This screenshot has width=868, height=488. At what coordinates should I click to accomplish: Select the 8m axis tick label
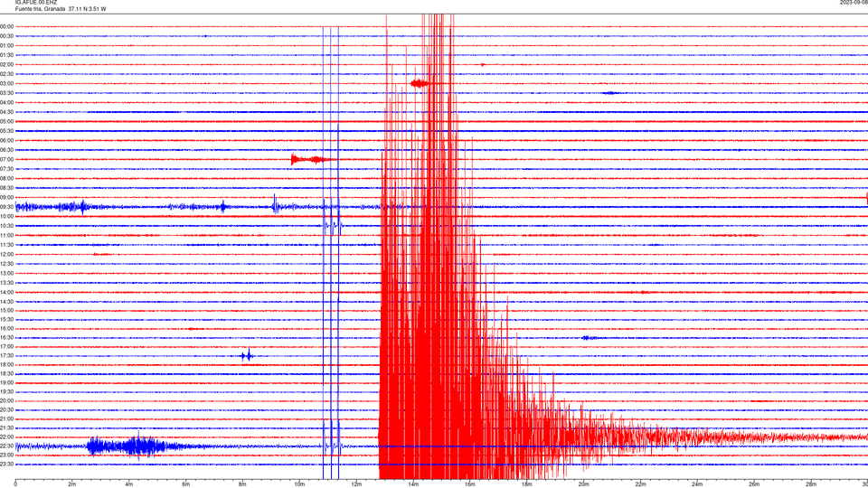(x=242, y=484)
